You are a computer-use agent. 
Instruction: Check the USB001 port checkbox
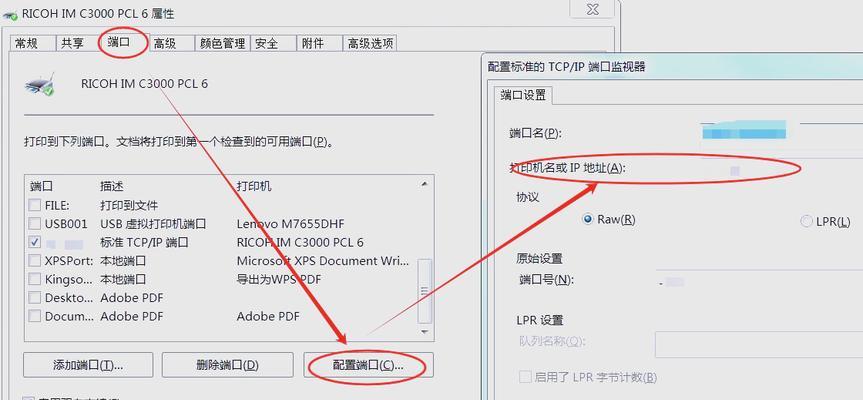35,224
